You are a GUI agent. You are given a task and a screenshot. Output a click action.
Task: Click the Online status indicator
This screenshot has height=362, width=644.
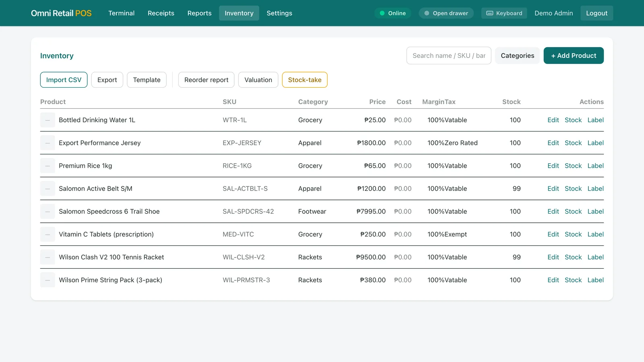[x=392, y=13]
